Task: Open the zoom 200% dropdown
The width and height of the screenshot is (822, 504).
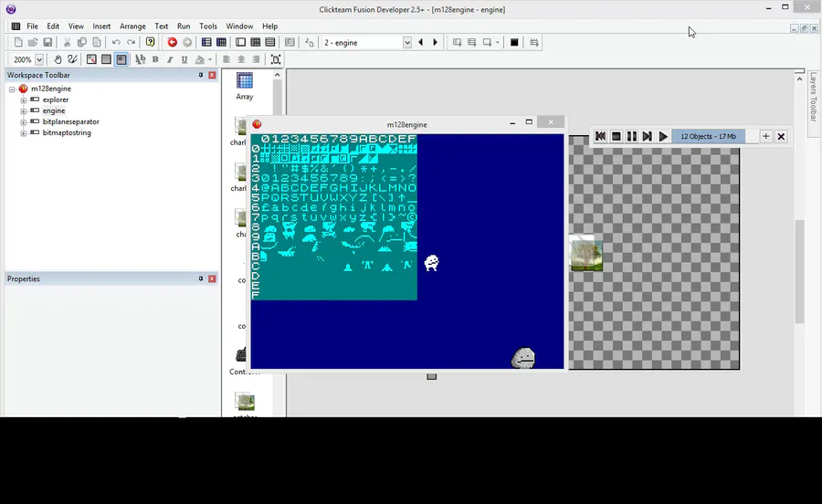Action: [x=39, y=59]
